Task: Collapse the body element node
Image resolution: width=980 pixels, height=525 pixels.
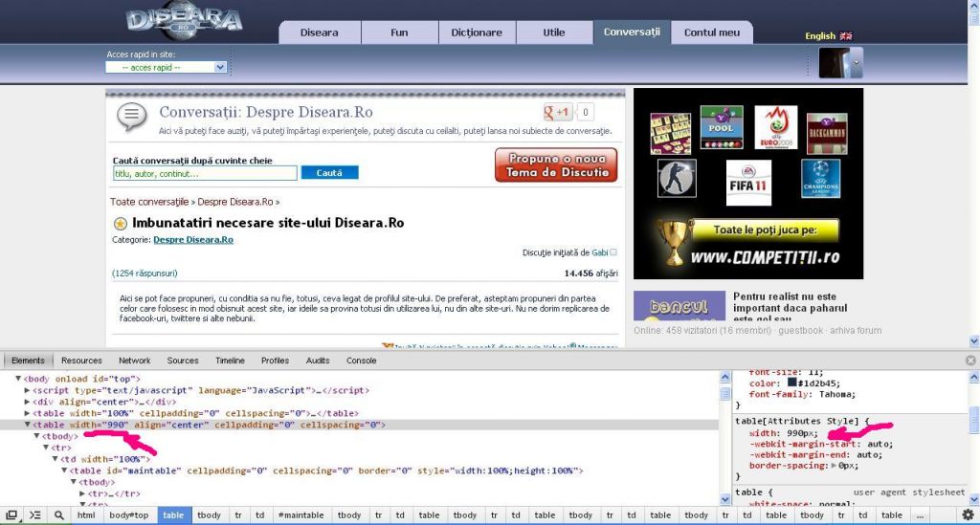Action: [x=18, y=379]
